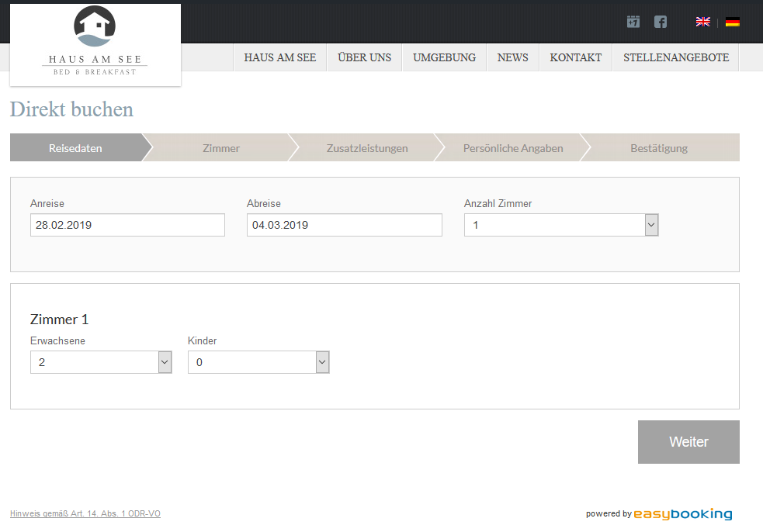The width and height of the screenshot is (763, 532).
Task: Open the KONTAKT page
Action: click(x=576, y=57)
